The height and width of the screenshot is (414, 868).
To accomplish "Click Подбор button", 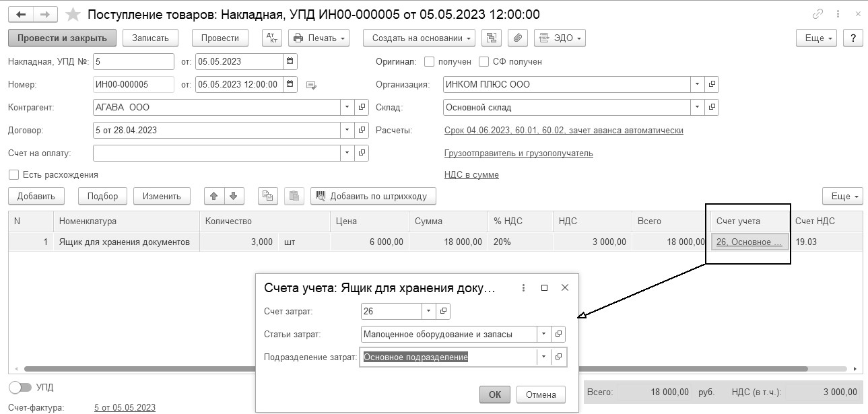I will pos(102,196).
